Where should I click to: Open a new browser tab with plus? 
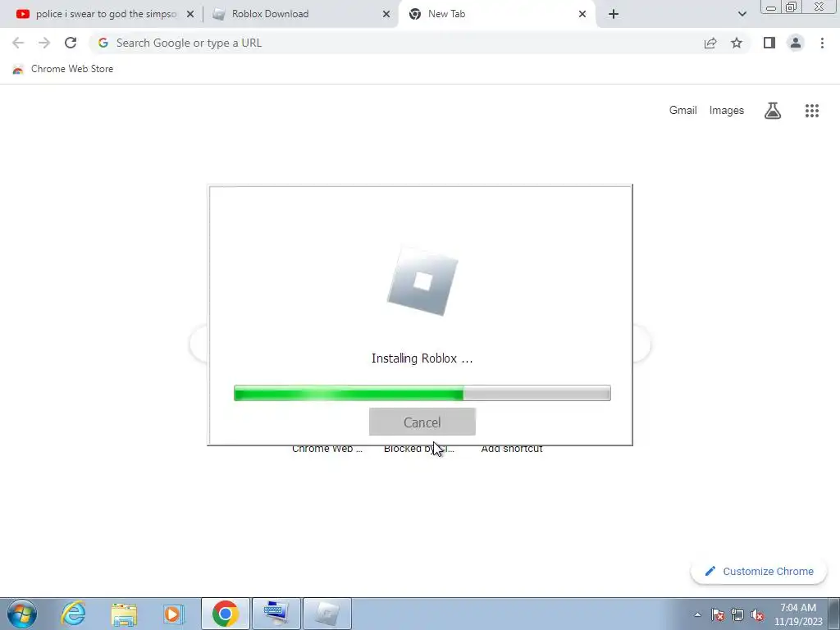point(614,15)
